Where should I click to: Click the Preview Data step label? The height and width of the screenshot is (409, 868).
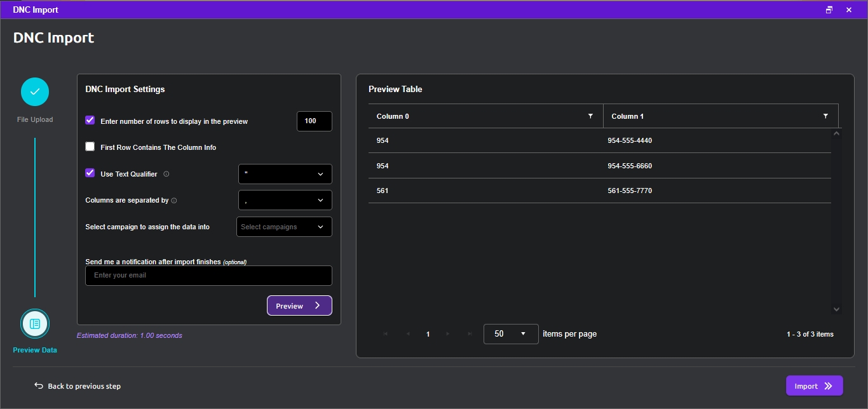point(35,350)
